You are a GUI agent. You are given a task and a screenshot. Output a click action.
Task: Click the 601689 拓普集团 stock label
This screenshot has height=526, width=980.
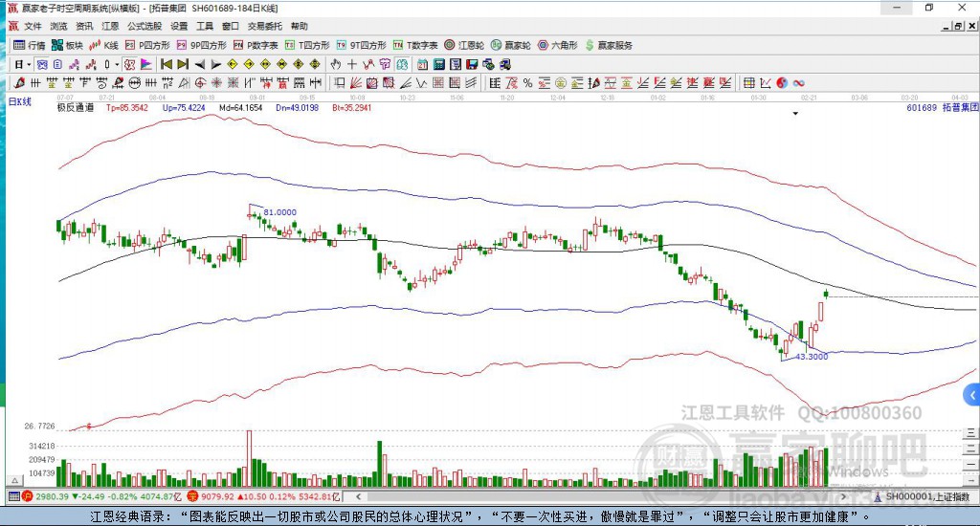tap(943, 107)
